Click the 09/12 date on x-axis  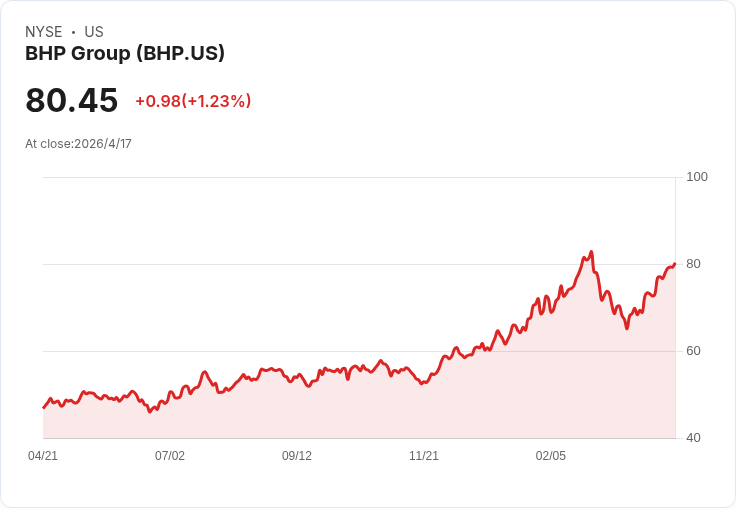[x=297, y=456]
